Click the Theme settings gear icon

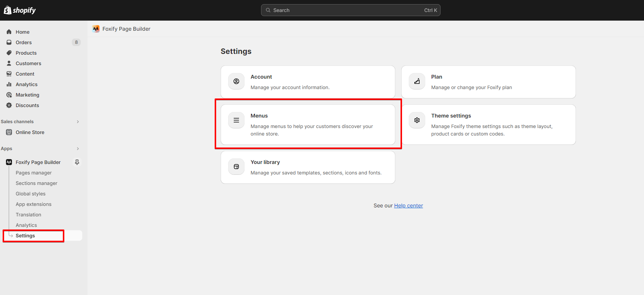pos(417,120)
